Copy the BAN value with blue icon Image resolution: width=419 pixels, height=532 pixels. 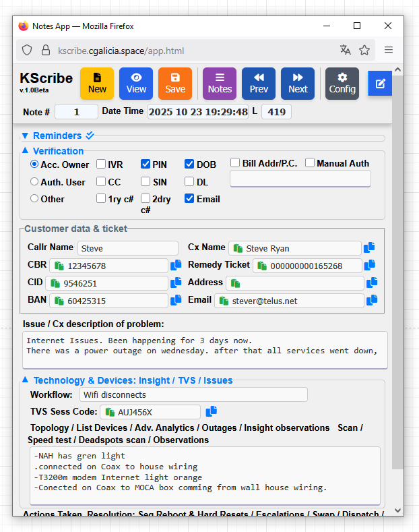coord(176,300)
